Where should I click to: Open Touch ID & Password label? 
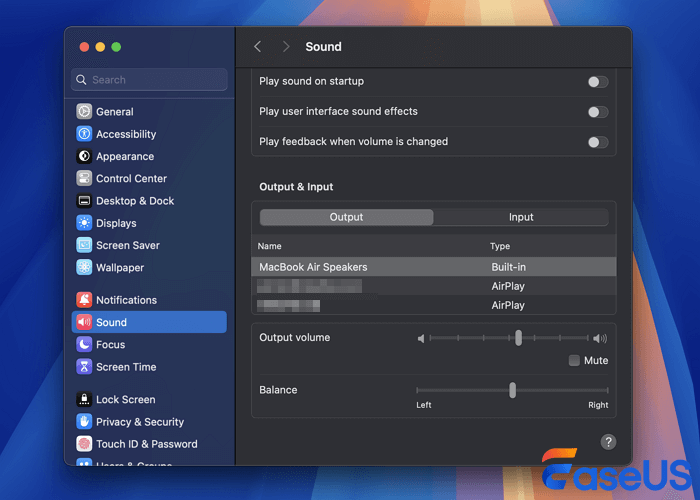click(147, 444)
